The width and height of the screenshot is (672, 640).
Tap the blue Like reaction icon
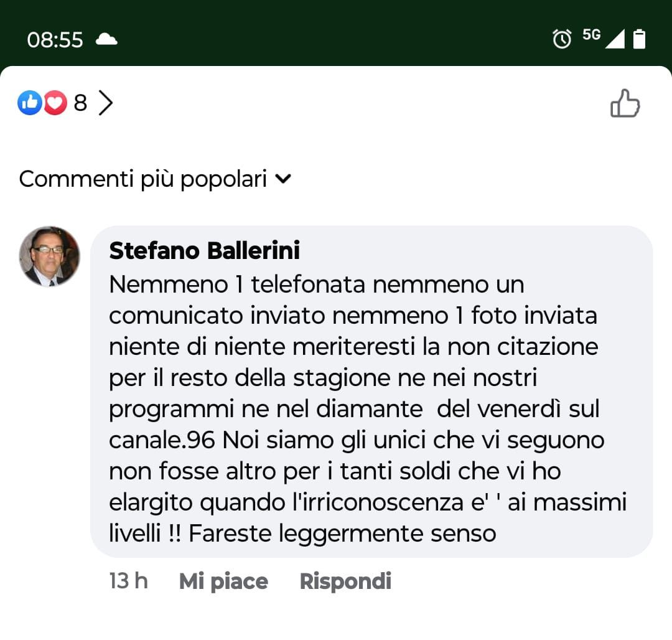[29, 103]
